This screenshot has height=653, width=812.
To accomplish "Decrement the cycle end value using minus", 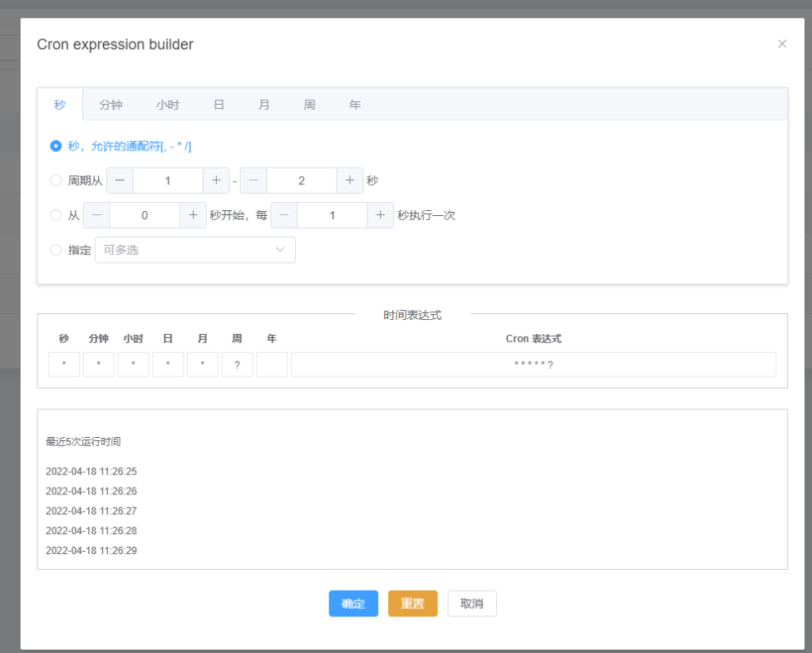I will point(253,180).
